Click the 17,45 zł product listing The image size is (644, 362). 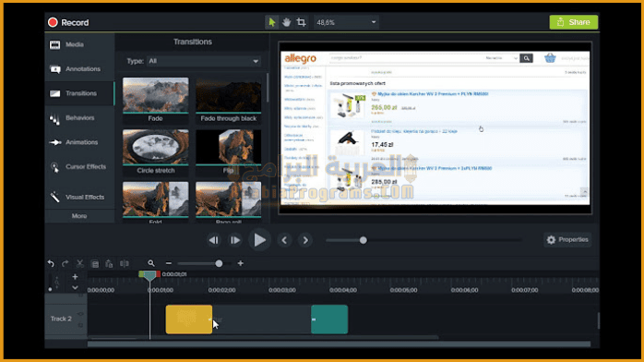tap(458, 144)
